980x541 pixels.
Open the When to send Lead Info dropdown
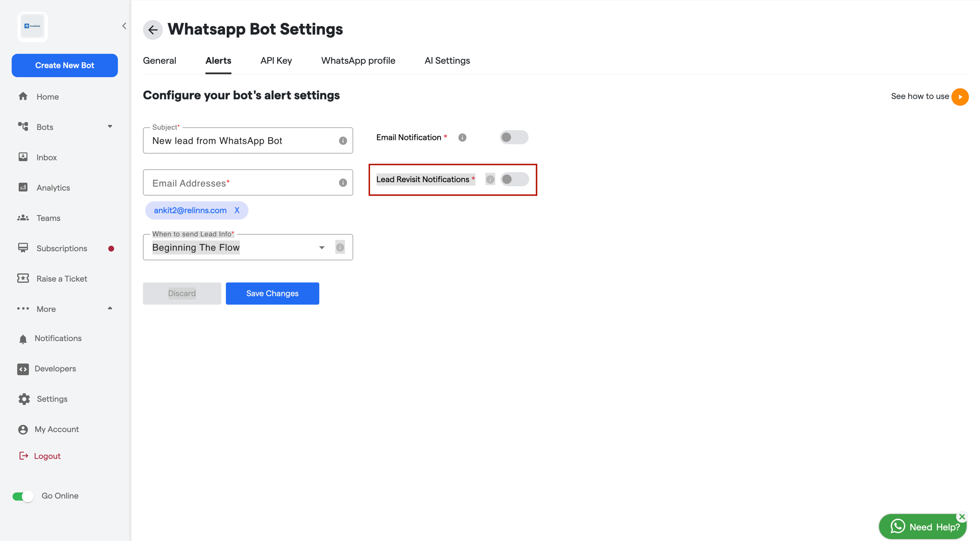pos(248,248)
